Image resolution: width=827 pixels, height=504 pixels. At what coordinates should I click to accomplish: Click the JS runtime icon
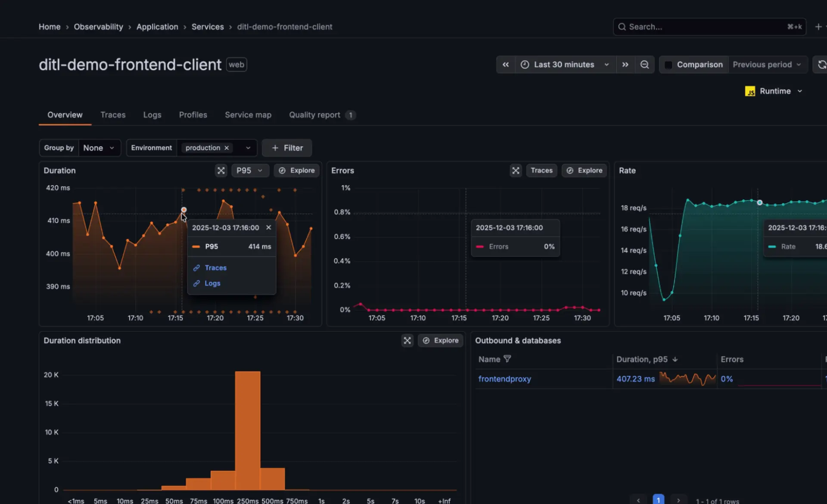pos(750,91)
